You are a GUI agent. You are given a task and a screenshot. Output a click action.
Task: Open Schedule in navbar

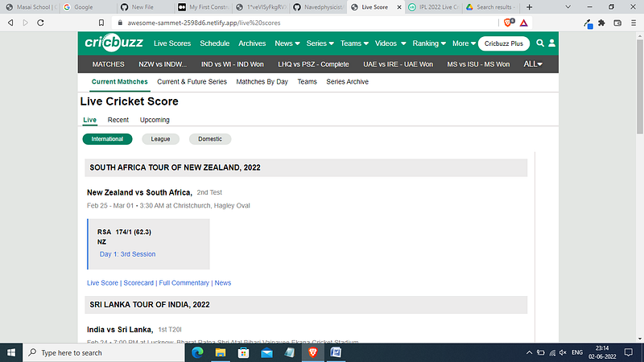point(214,43)
